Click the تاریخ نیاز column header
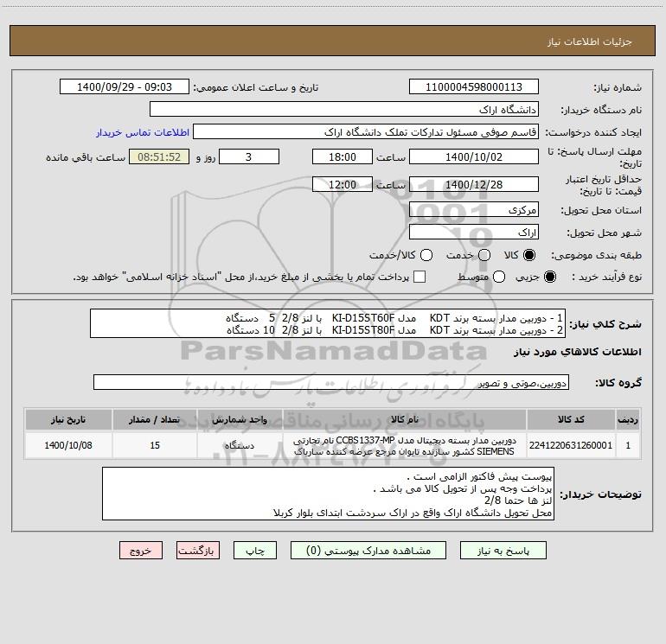Image resolution: width=666 pixels, height=644 pixels. coord(68,419)
